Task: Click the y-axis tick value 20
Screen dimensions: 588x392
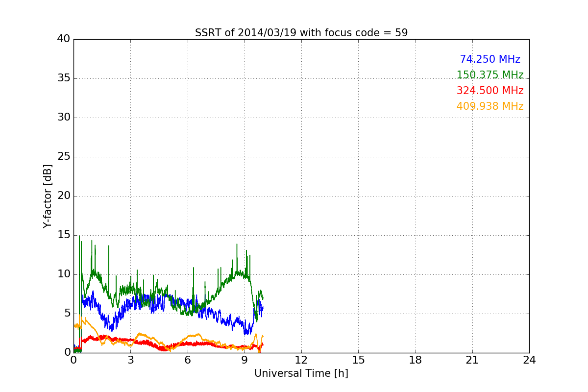Action: coord(64,196)
